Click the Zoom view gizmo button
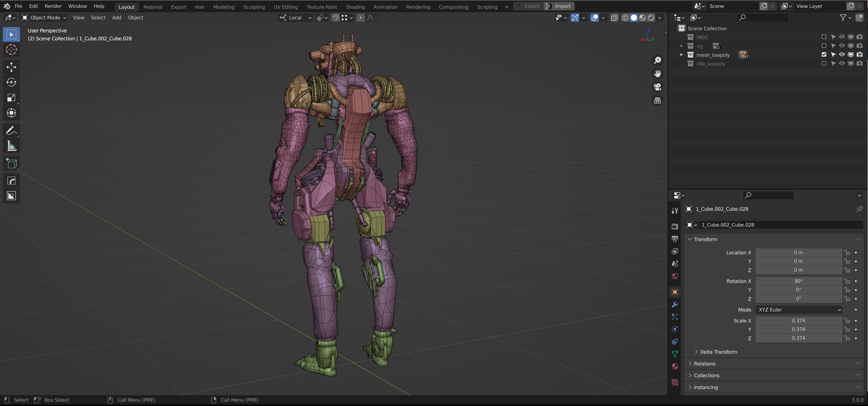The image size is (868, 406). 657,60
